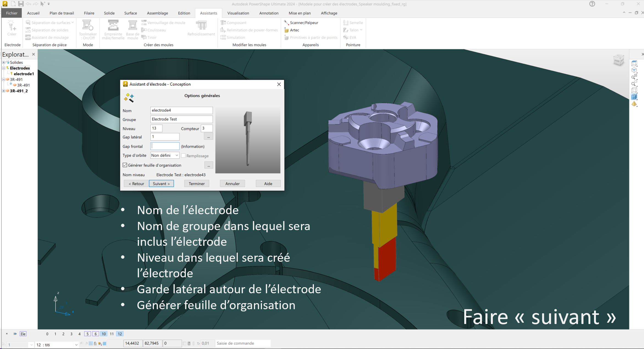The image size is (644, 349).
Task: Toggle level 5 in the level bar
Action: (x=87, y=334)
